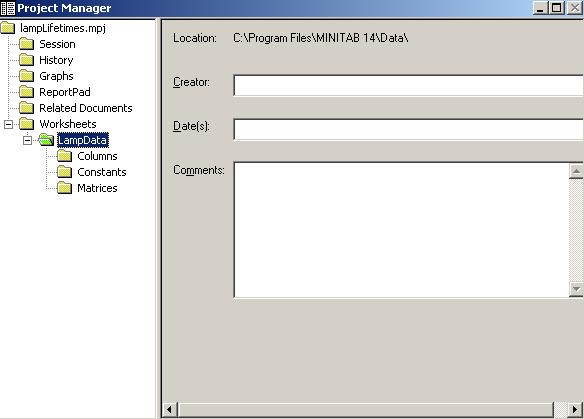Click the Comments scroll down arrow

(576, 289)
